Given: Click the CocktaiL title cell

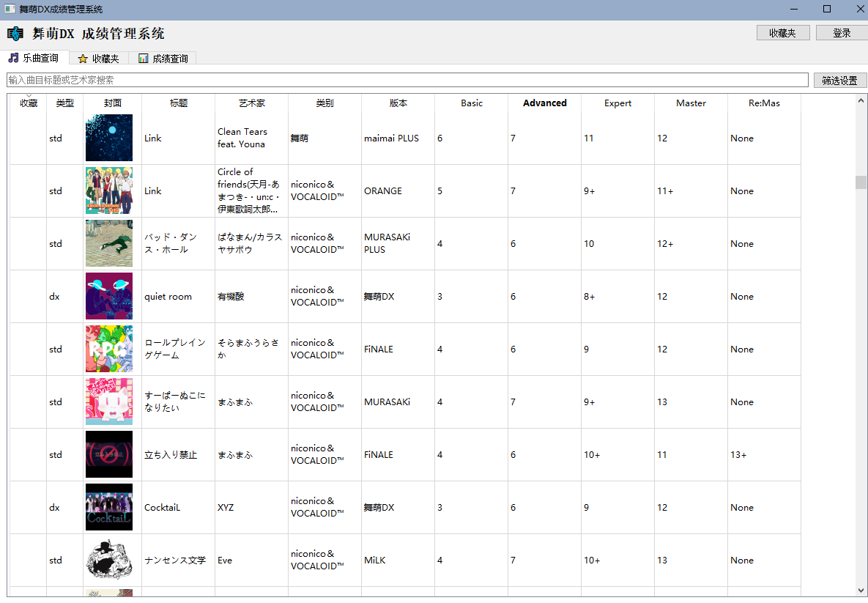Looking at the screenshot, I should (178, 507).
